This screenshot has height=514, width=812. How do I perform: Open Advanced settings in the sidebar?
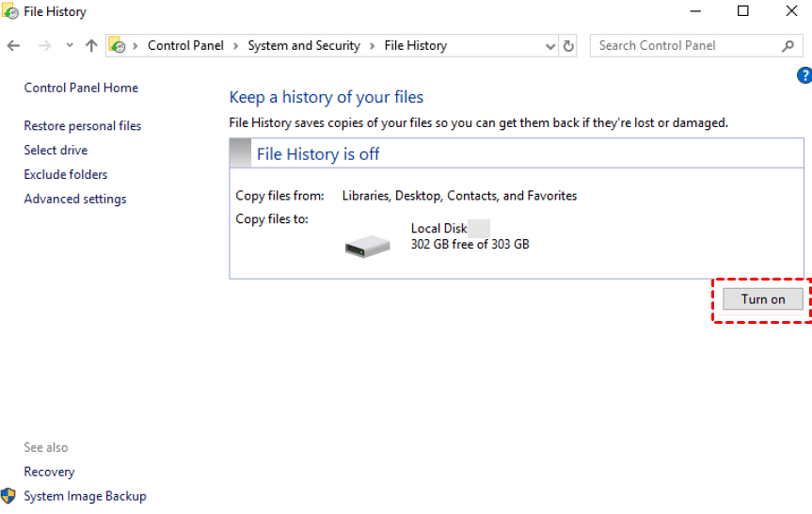tap(75, 200)
